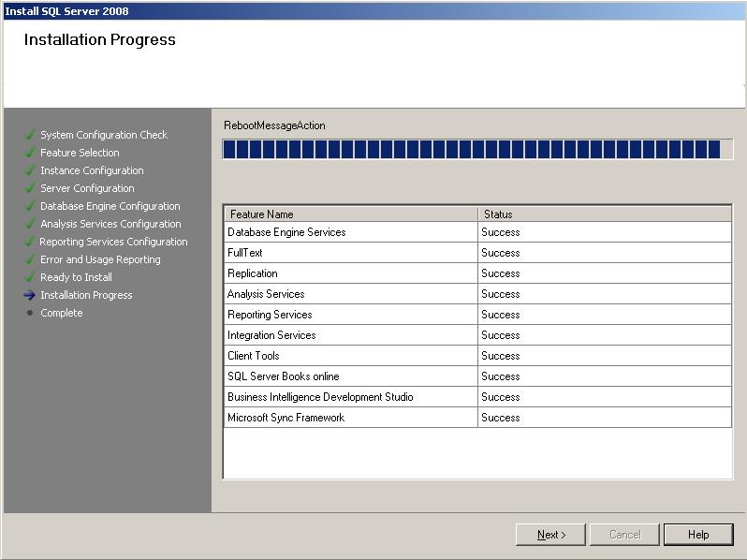Click the checkmark beside Analysis Services Configuration

[x=30, y=224]
